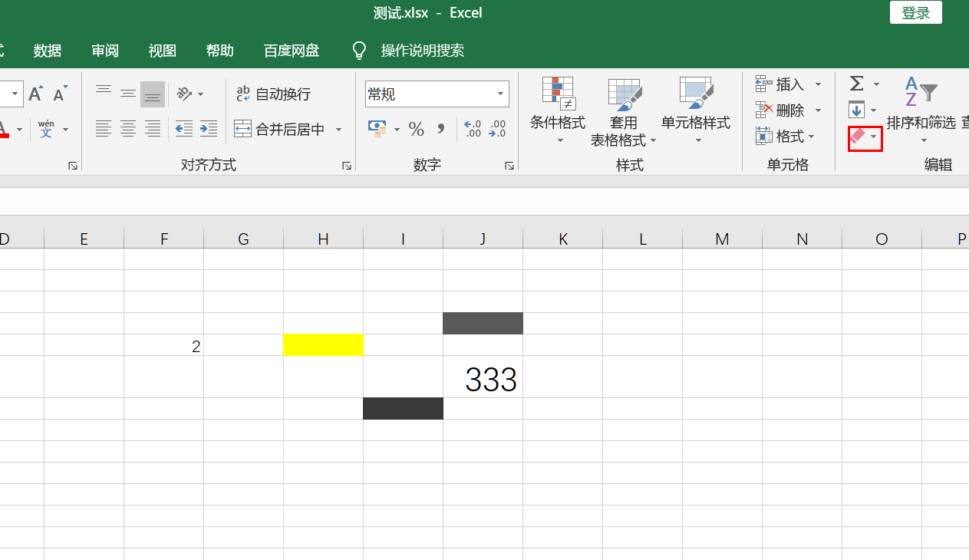Open the View (视图) ribbon tab

[x=163, y=51]
